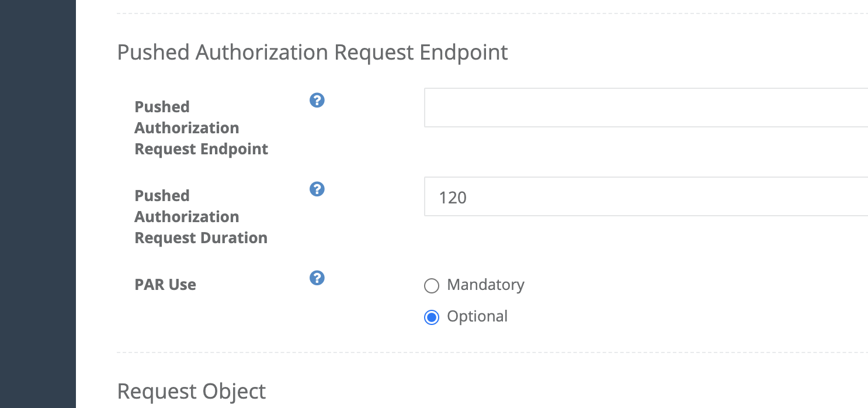Viewport: 868px width, 408px height.
Task: Click the Optional option label text
Action: click(477, 316)
